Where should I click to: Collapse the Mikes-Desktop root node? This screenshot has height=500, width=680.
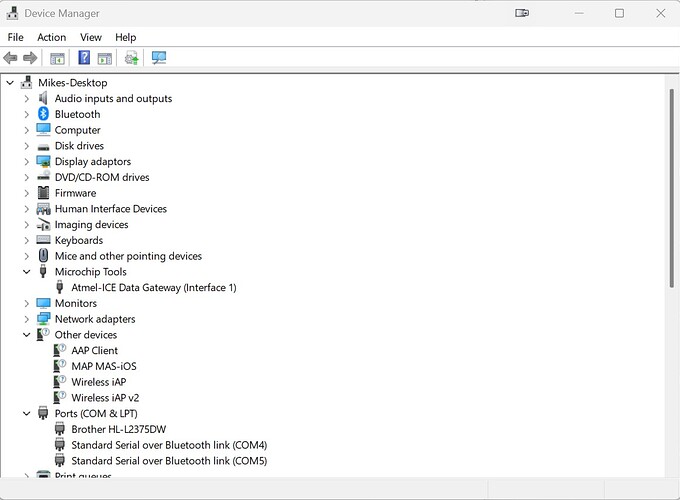tap(10, 82)
